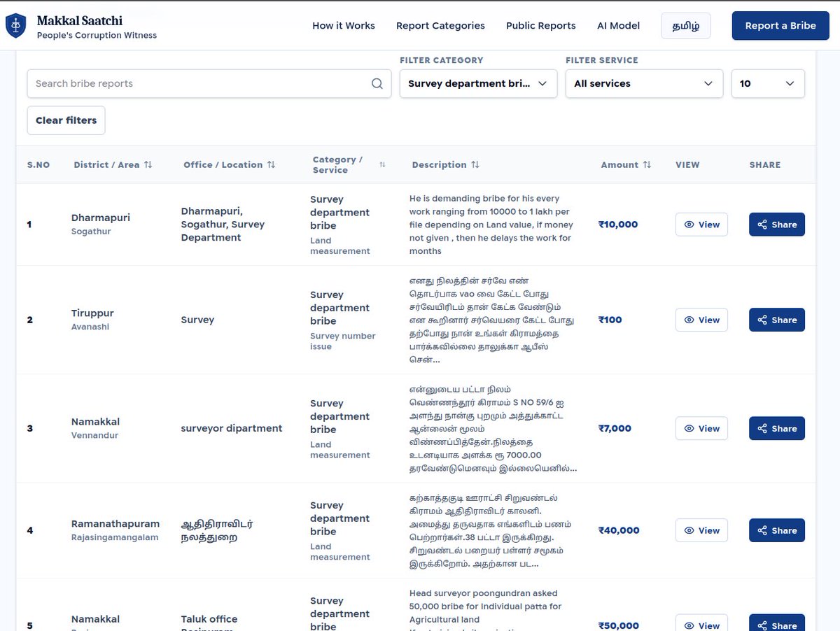
Task: Open How it Works page
Action: [344, 26]
